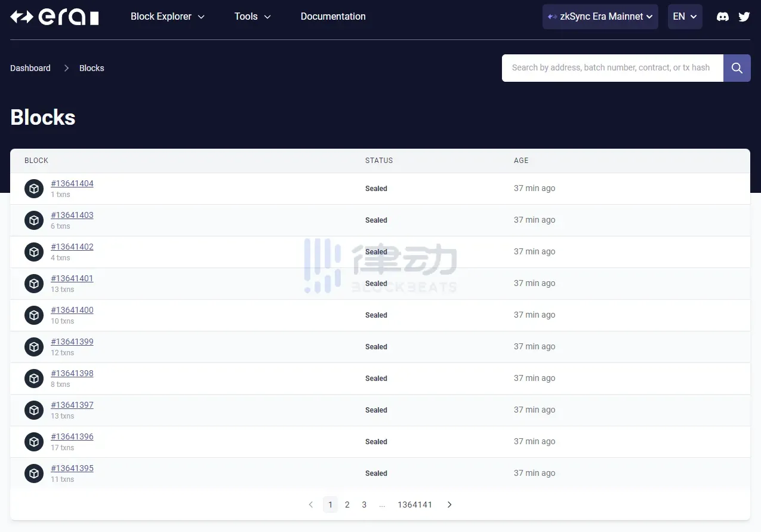Open the Documentation menu item
The image size is (761, 532).
[333, 17]
